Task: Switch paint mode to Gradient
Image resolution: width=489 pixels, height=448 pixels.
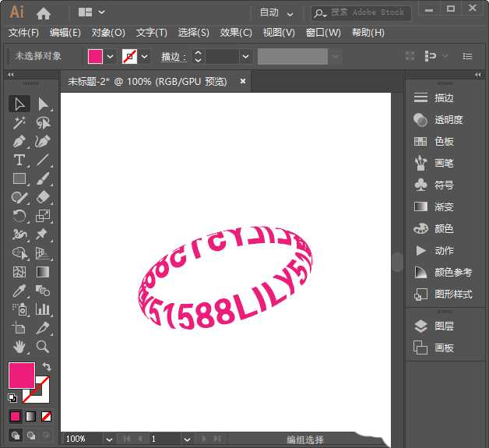Action: coord(30,417)
